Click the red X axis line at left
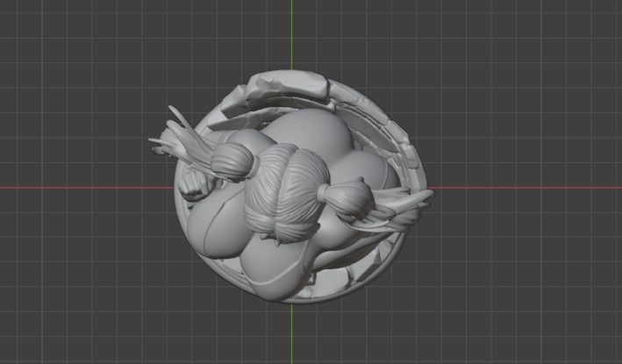The width and height of the screenshot is (622, 364). click(x=87, y=188)
